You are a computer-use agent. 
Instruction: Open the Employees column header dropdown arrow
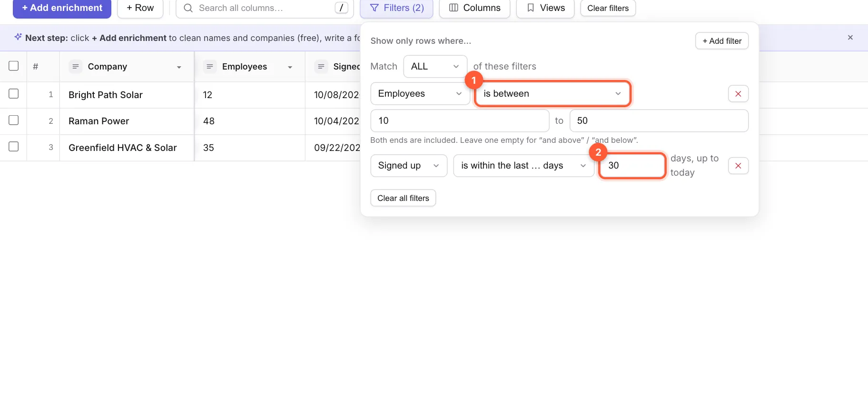coord(290,67)
